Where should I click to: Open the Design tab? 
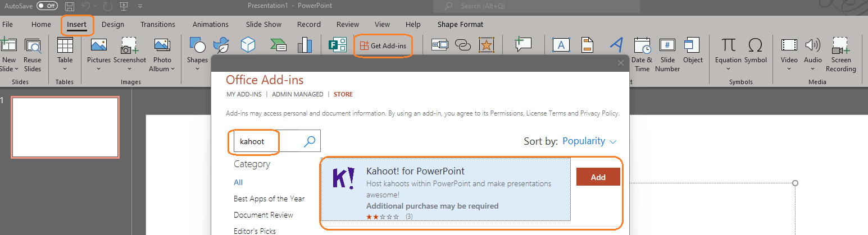point(113,25)
